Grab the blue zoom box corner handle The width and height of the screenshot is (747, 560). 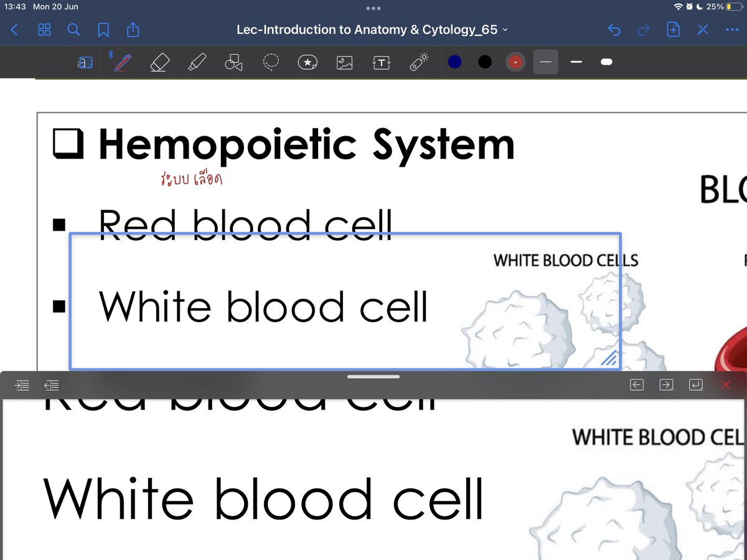coord(609,358)
